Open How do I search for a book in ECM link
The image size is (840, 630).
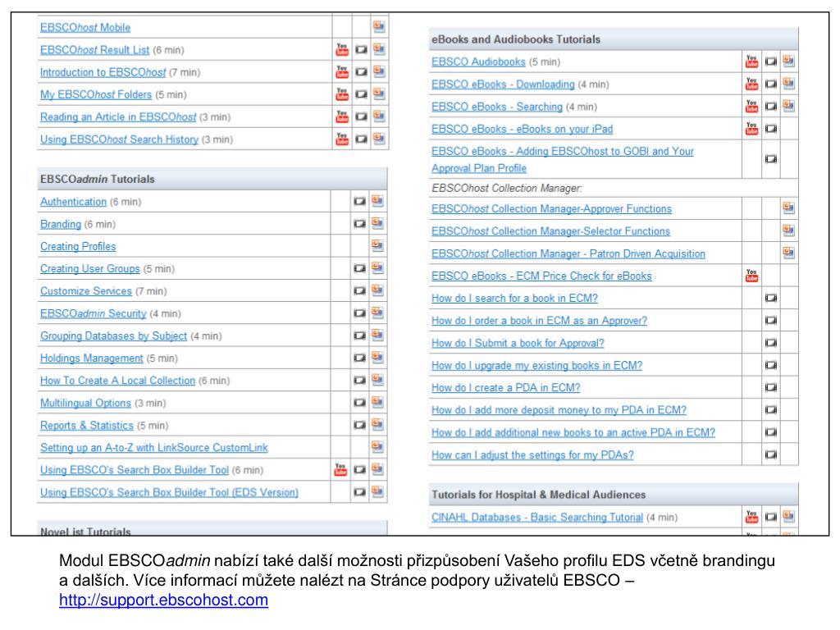pos(515,299)
